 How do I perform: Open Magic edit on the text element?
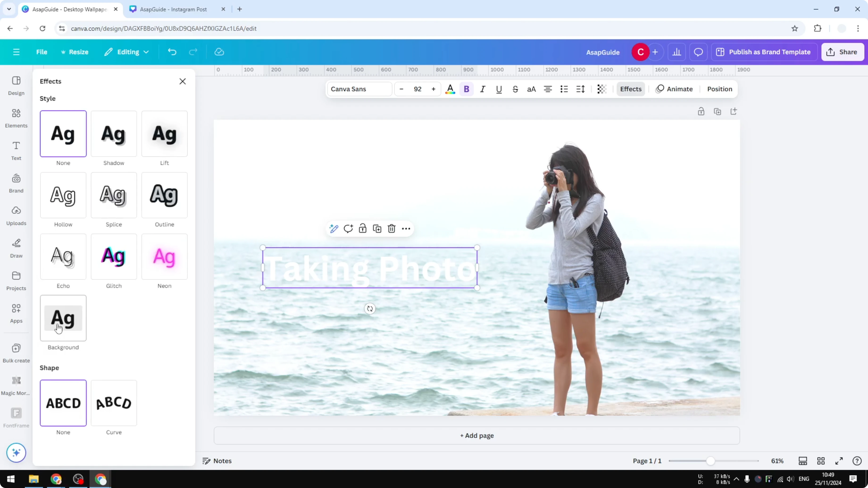point(333,228)
